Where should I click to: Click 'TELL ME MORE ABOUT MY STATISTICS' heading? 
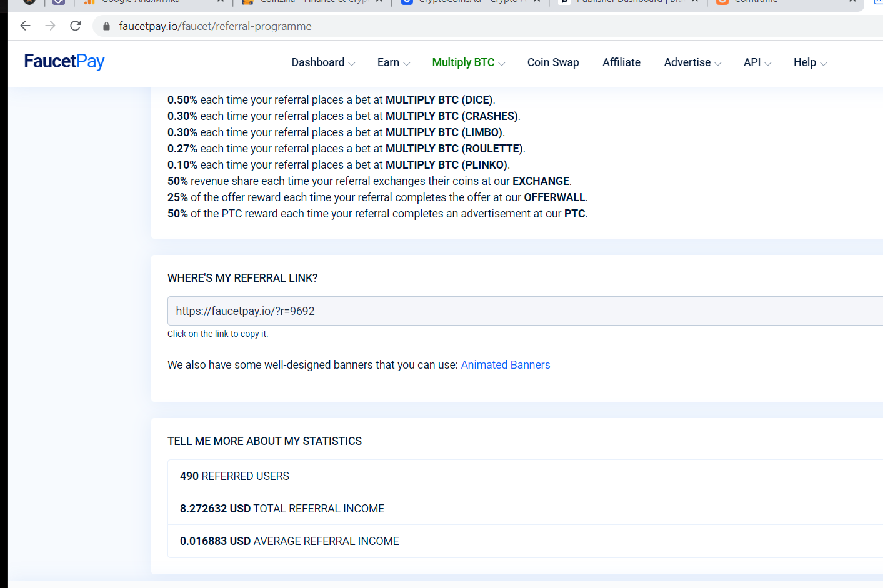click(x=264, y=441)
